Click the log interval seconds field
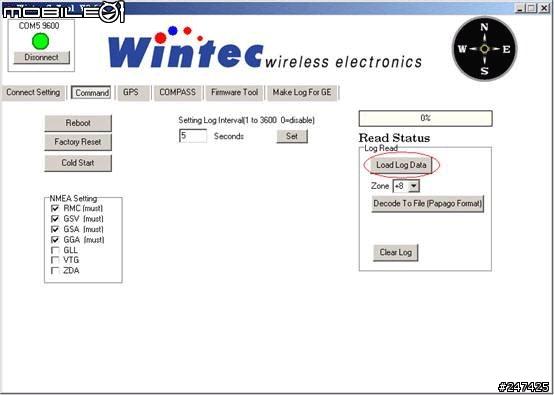The width and height of the screenshot is (554, 395). [193, 136]
